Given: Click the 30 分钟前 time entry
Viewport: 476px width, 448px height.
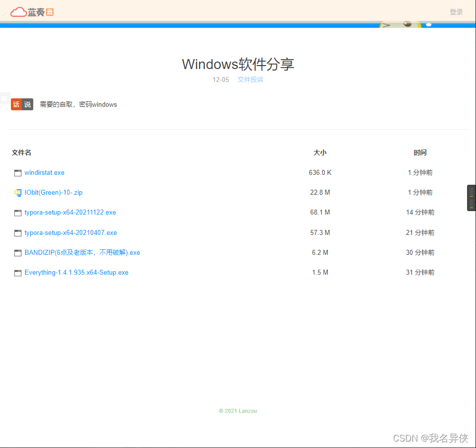Looking at the screenshot, I should [x=420, y=252].
